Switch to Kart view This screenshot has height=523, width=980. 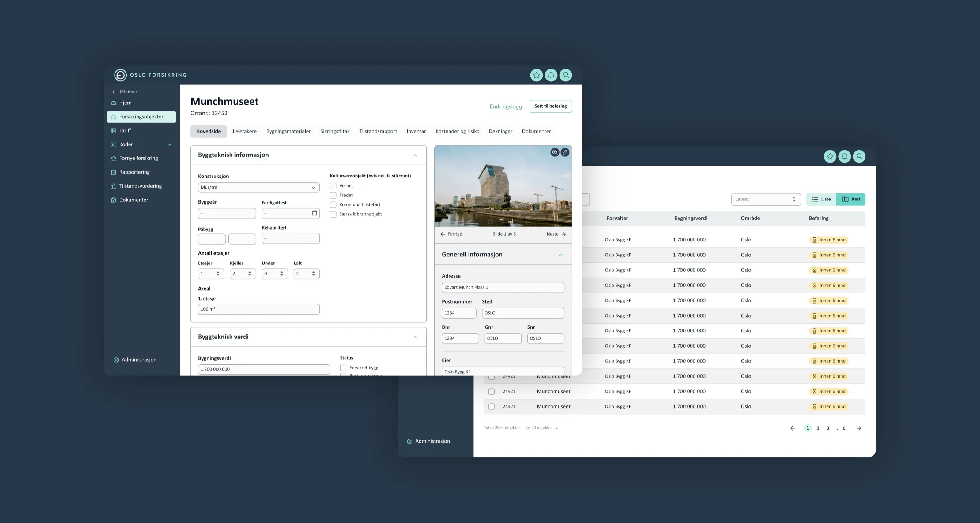[851, 199]
